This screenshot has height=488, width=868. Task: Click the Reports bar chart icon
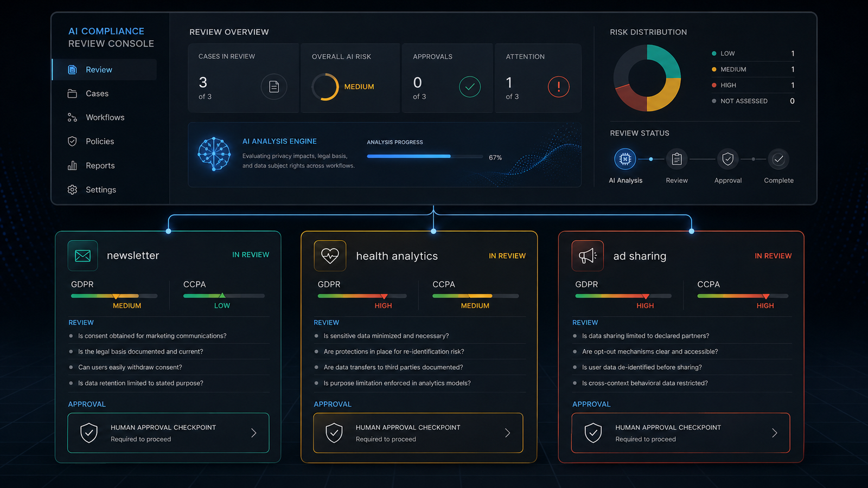[72, 165]
